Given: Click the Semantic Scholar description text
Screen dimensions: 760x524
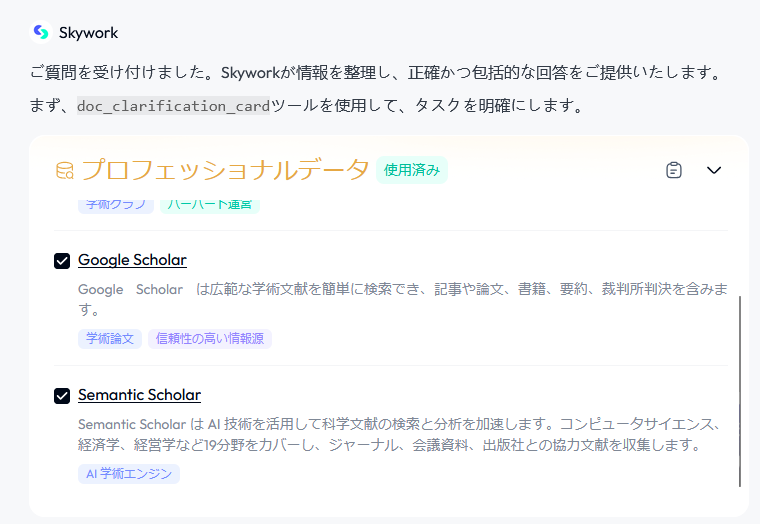Looking at the screenshot, I should pyautogui.click(x=398, y=434).
